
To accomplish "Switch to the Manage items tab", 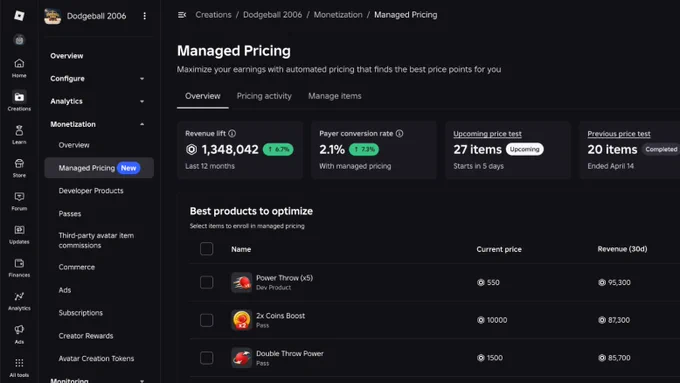I will tap(335, 96).
